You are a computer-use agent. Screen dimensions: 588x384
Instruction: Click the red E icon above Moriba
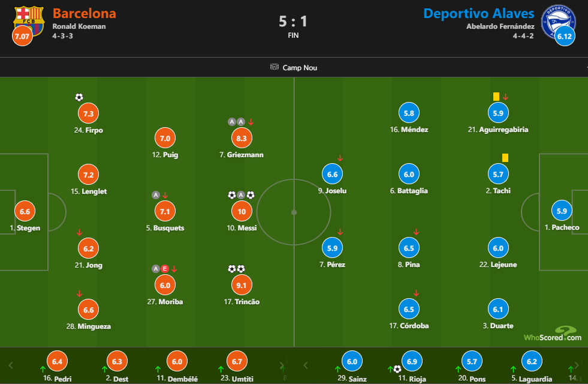pyautogui.click(x=165, y=269)
